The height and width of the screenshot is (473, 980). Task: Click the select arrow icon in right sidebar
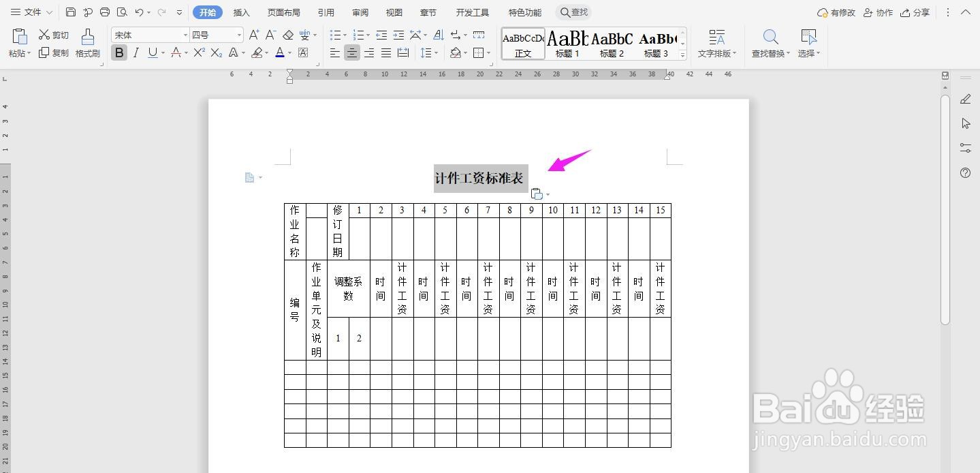click(965, 123)
